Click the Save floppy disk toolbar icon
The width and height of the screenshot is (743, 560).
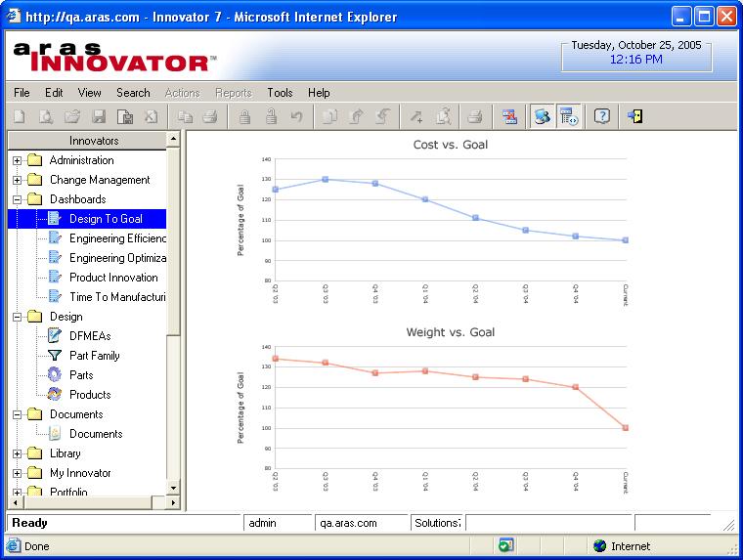[99, 116]
